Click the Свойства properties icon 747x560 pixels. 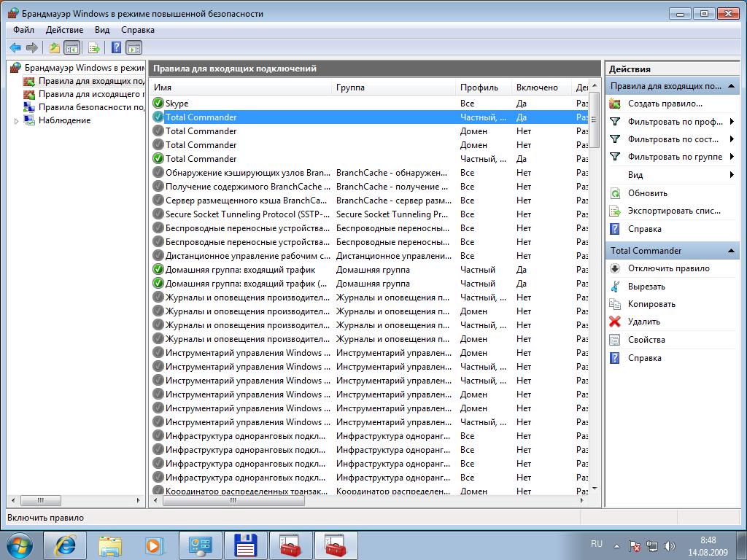(x=615, y=340)
